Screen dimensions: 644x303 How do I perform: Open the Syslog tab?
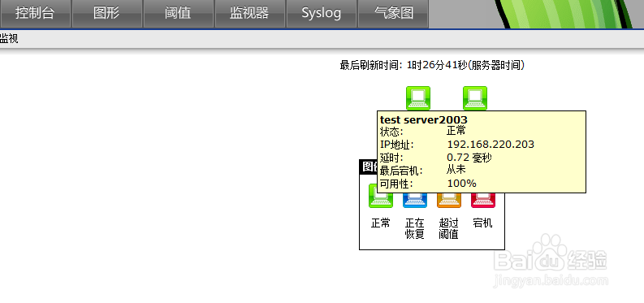[321, 14]
